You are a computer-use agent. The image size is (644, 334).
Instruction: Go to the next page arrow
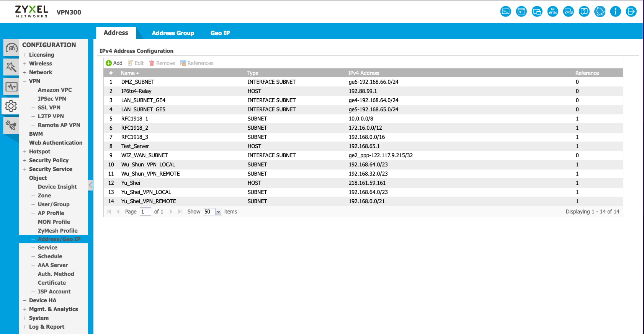coord(171,212)
